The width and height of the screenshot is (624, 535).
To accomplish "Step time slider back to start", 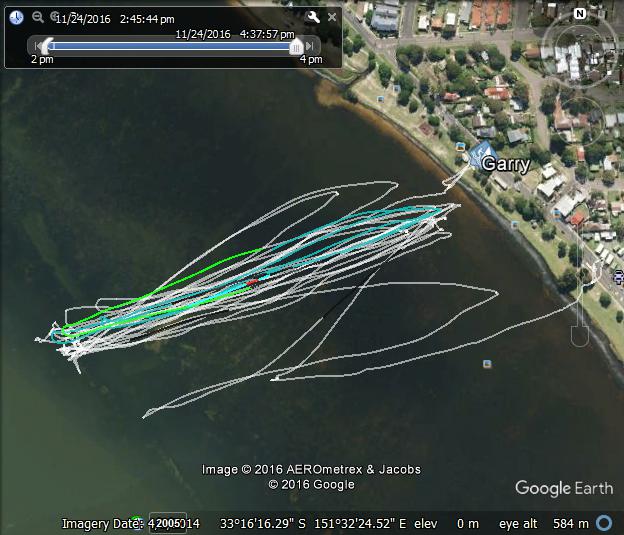I will 37,46.
